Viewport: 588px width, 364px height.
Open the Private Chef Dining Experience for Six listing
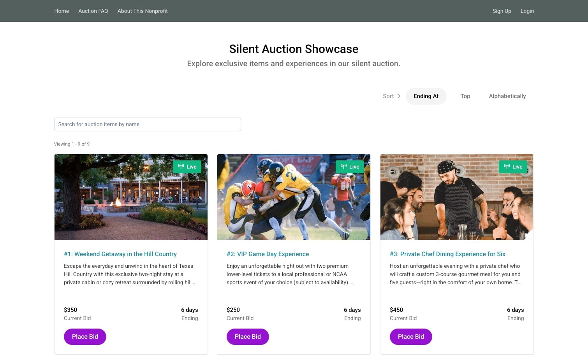(x=447, y=254)
